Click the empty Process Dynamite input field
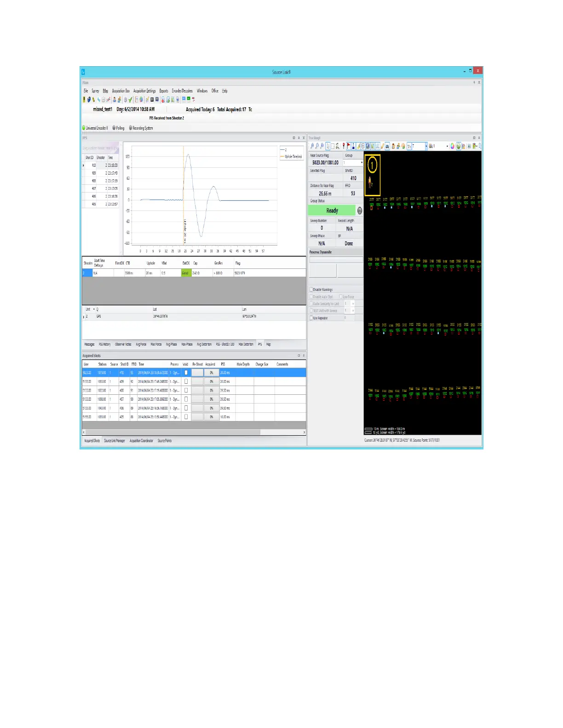 pos(336,260)
